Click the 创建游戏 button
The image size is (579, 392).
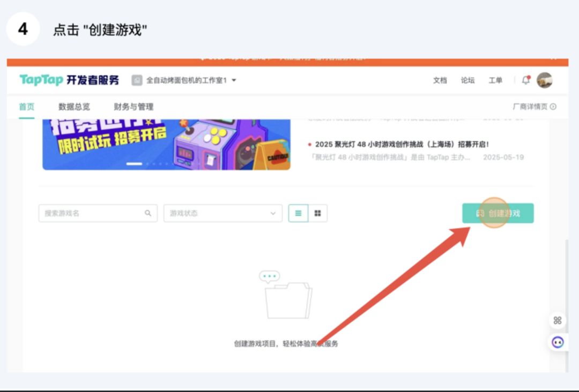click(498, 213)
